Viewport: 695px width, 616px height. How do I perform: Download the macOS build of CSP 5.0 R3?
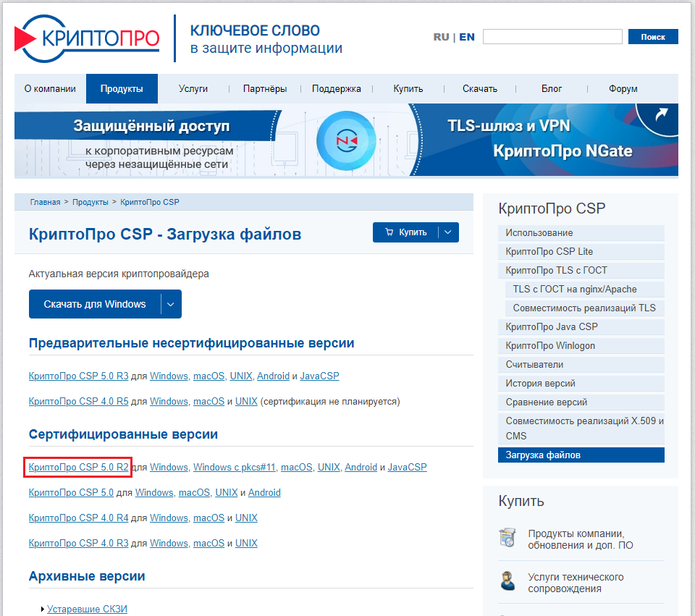208,376
